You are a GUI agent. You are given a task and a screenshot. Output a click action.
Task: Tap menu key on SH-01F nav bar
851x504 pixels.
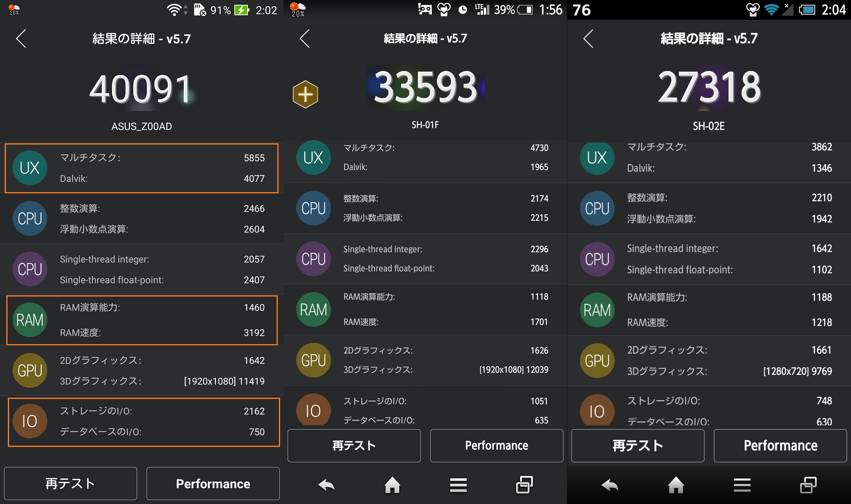[x=458, y=485]
